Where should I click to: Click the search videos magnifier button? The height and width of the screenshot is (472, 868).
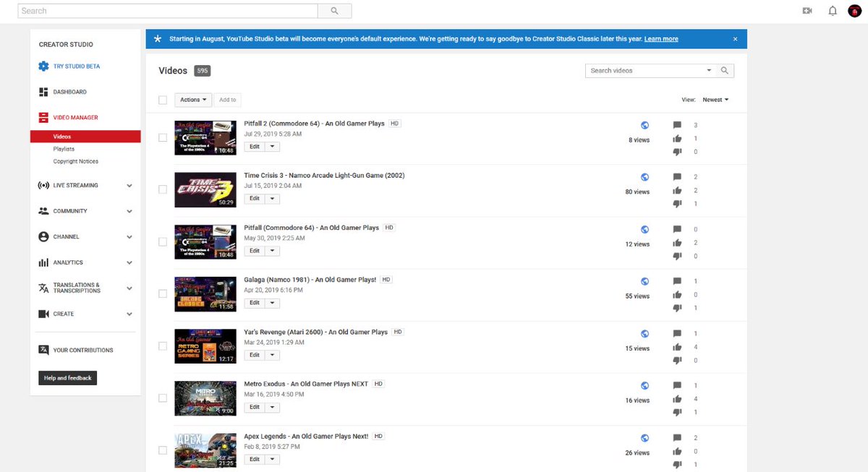pos(726,71)
